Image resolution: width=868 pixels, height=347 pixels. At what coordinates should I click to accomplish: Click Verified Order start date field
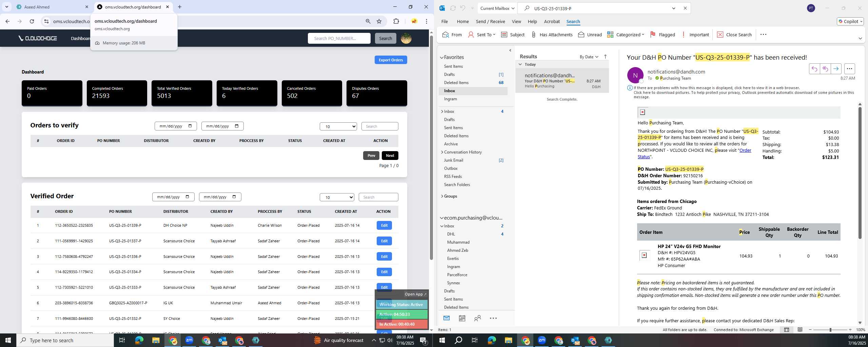tap(173, 197)
